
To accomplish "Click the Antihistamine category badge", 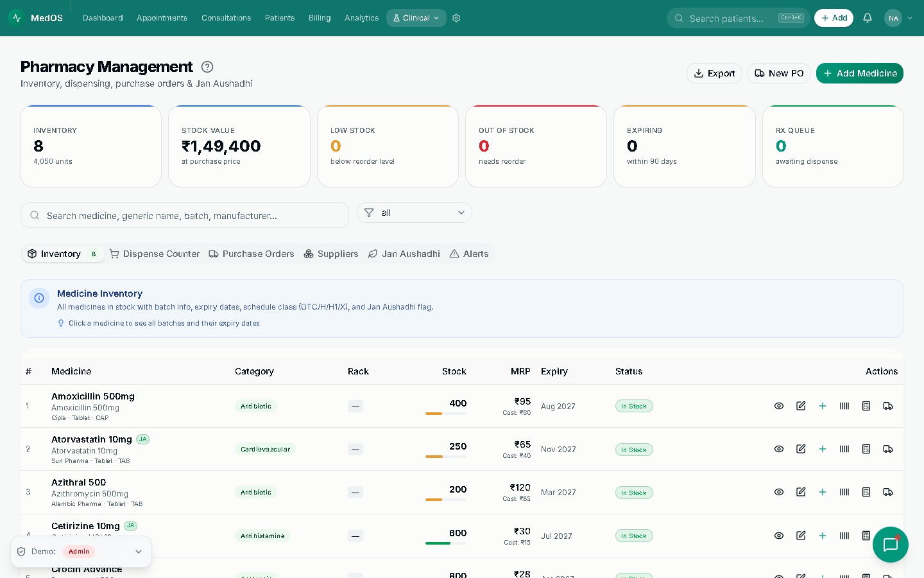I will click(x=262, y=536).
